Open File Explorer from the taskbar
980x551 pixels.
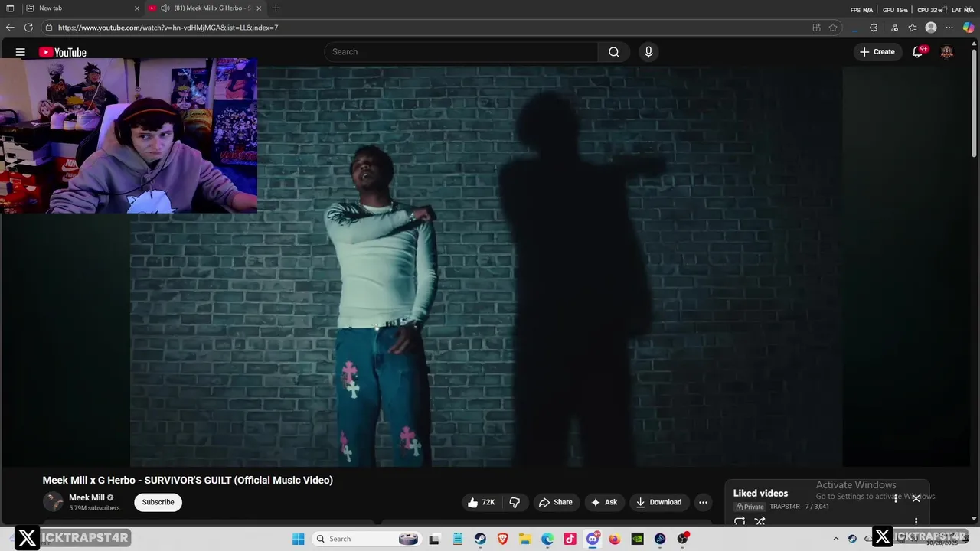(525, 539)
